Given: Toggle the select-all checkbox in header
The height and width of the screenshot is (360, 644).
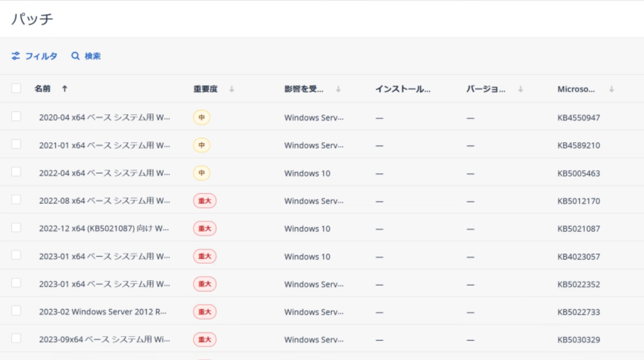Looking at the screenshot, I should pyautogui.click(x=16, y=88).
